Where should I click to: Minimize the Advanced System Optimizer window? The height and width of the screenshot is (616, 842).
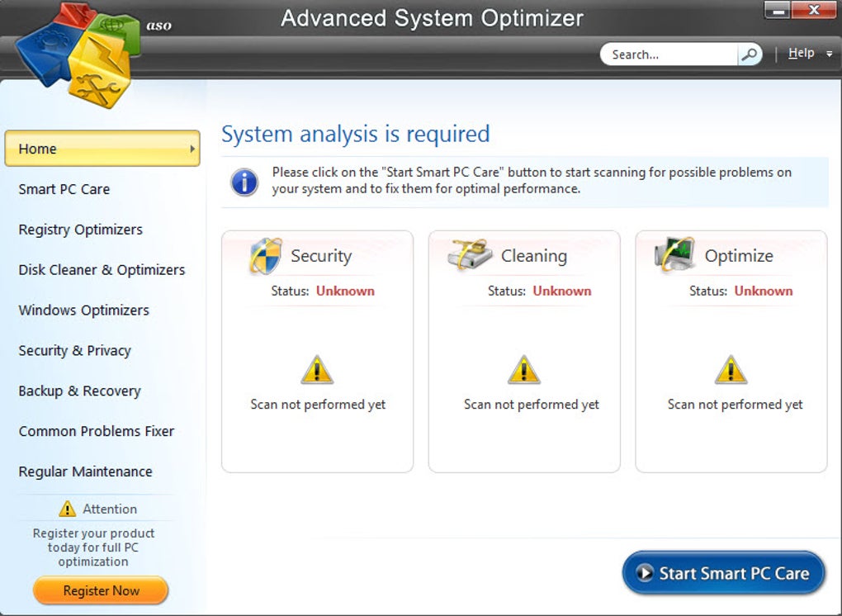777,10
